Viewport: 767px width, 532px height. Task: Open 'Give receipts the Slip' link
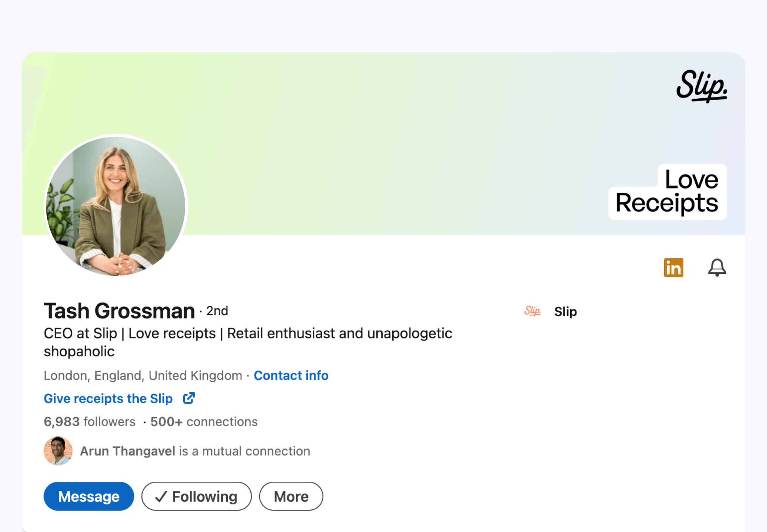108,398
